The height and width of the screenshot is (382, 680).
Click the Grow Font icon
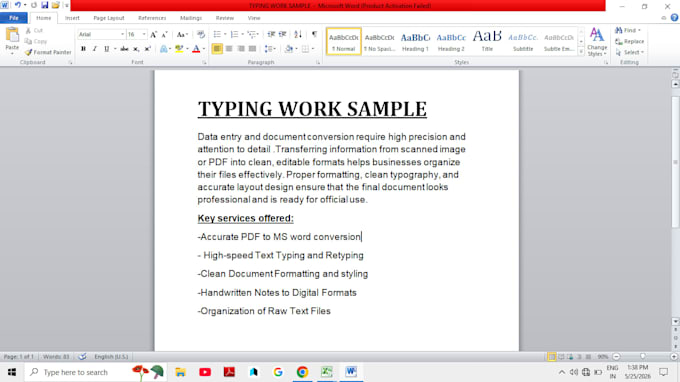pyautogui.click(x=153, y=35)
